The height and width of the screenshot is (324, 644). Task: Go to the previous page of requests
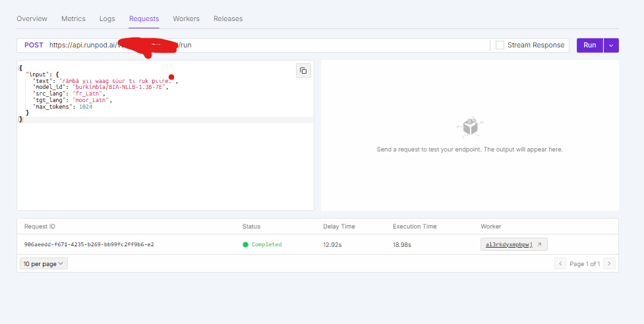point(560,263)
